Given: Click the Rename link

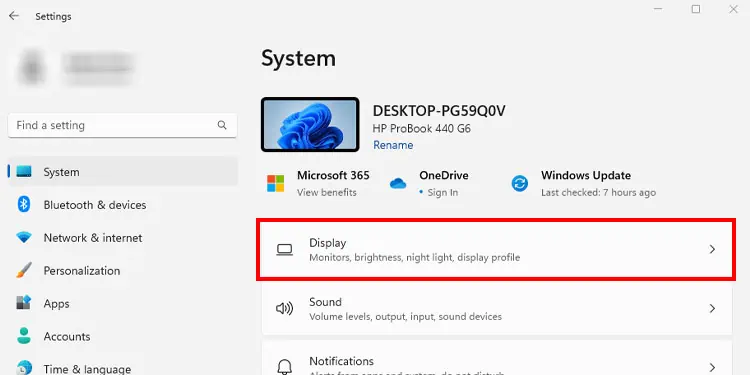Looking at the screenshot, I should pos(393,145).
